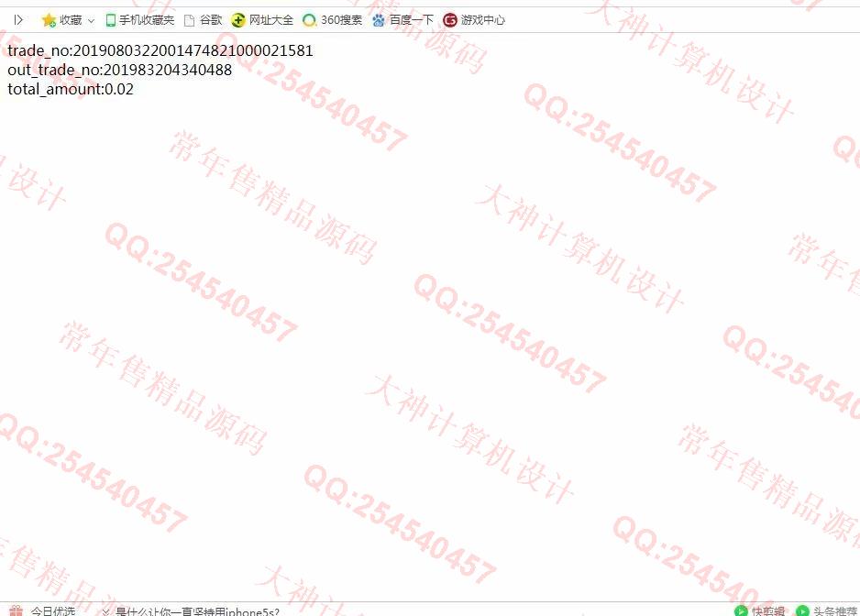Screen dimensions: 860x616
Task: Click the out_trade_no:201983204340488 line
Action: click(x=119, y=71)
